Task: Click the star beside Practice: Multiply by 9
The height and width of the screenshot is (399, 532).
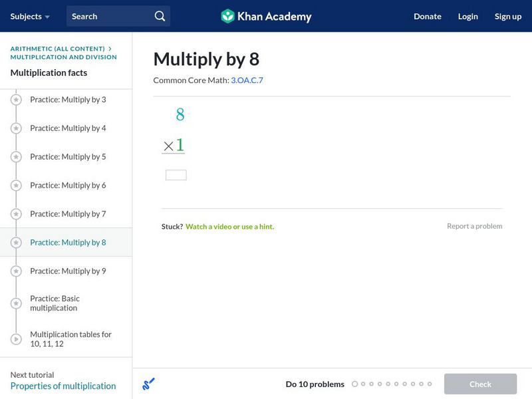Action: coord(15,271)
